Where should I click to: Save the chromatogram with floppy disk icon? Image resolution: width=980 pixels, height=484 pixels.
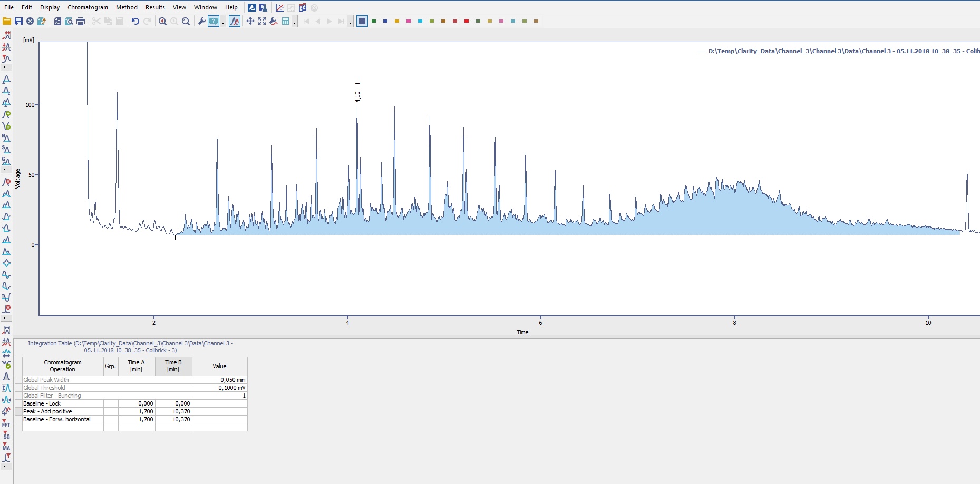18,21
